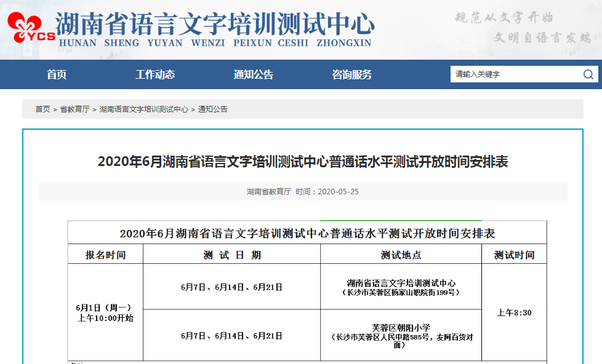Open the 工作动态 navigation menu item
The width and height of the screenshot is (602, 364).
[155, 74]
